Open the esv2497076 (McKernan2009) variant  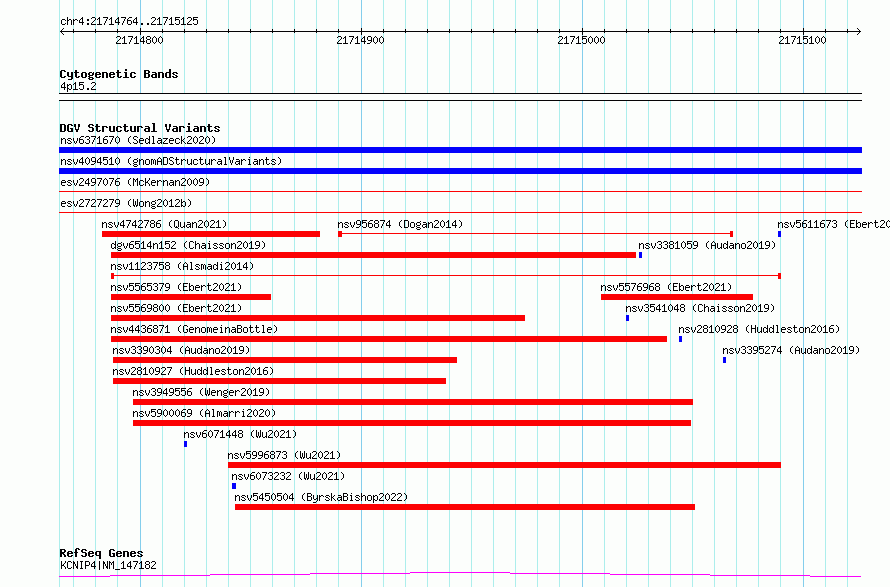coord(135,182)
